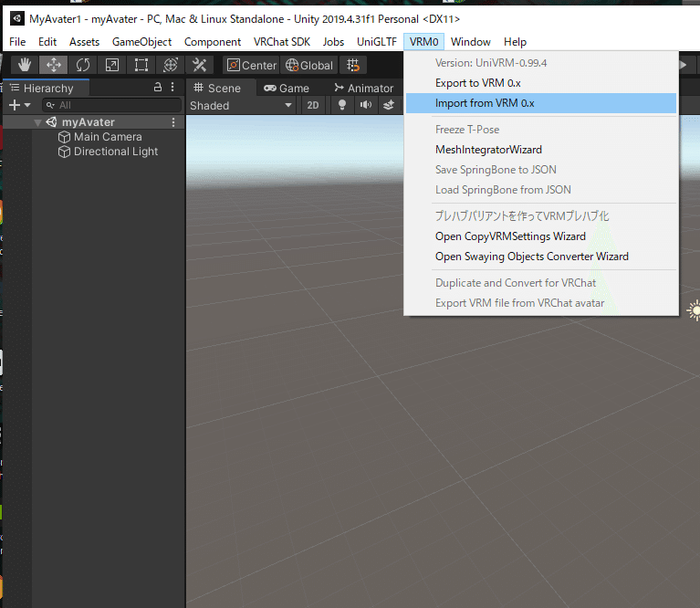The width and height of the screenshot is (700, 608).
Task: Select Directional Light in Hierarchy
Action: (x=108, y=152)
